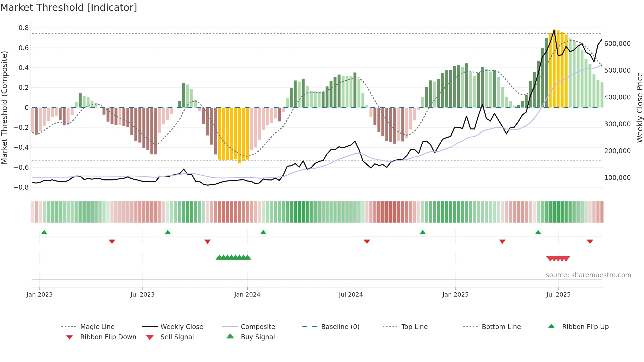Click the Jul 2025 x-axis label

click(558, 294)
